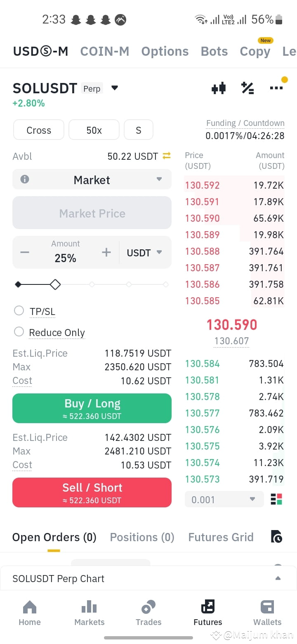This screenshot has height=644, width=297.
Task: Tap the Buy / Long button
Action: [92, 408]
